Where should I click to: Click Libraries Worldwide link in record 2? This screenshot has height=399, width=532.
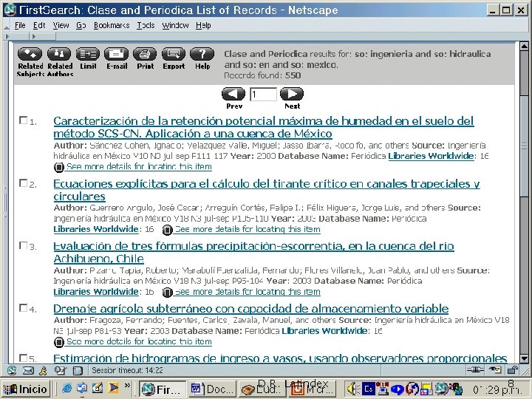tap(96, 229)
